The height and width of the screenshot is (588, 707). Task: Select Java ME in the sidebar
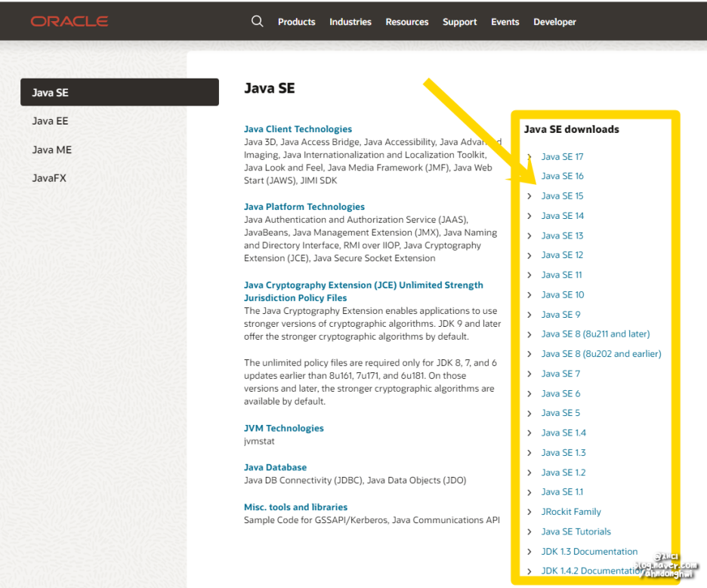click(x=52, y=149)
